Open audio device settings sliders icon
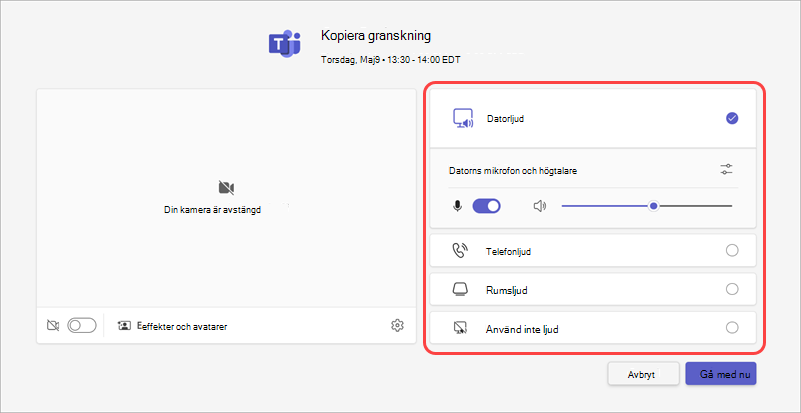 (x=726, y=170)
